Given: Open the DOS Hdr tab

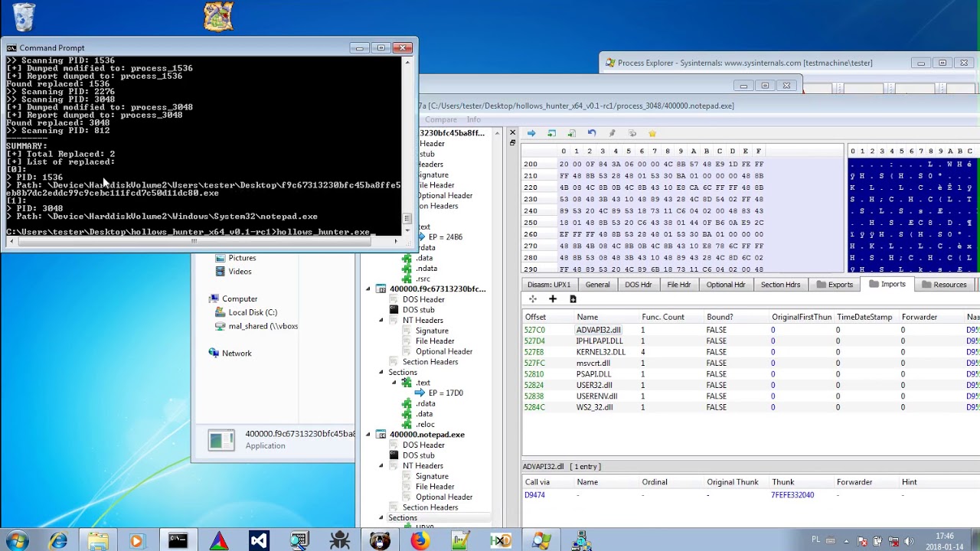Looking at the screenshot, I should [638, 285].
